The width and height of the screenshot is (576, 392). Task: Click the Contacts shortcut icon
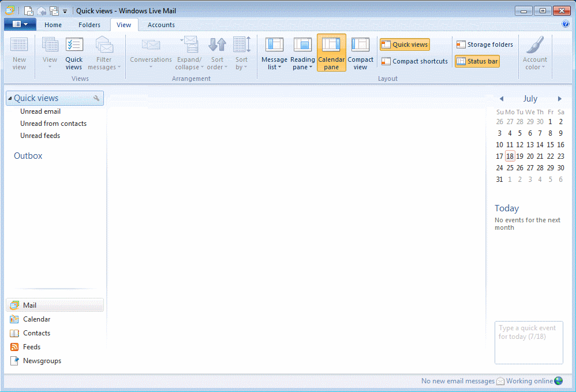14,333
